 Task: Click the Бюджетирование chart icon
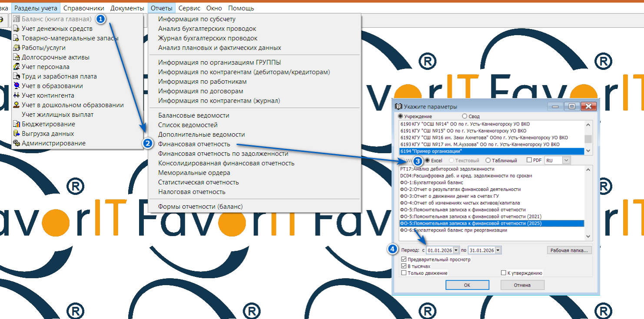tap(17, 124)
